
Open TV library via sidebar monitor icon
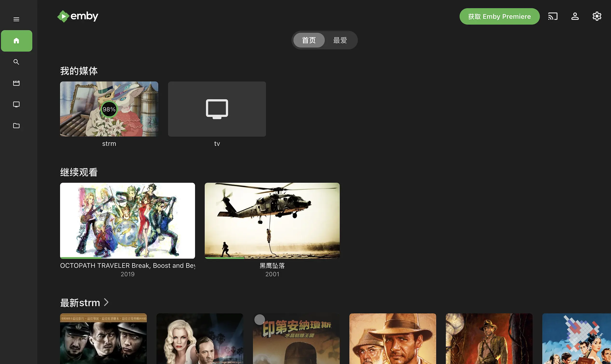[x=16, y=104]
